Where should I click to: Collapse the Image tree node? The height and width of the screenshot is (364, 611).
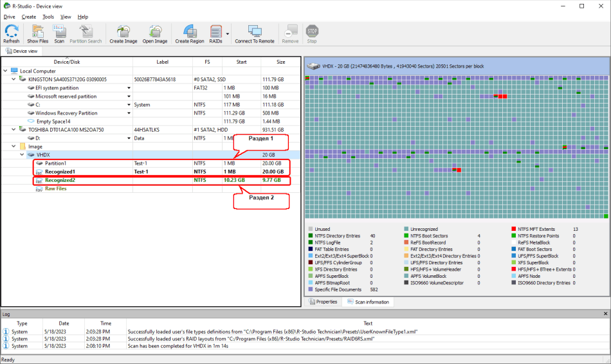point(14,147)
